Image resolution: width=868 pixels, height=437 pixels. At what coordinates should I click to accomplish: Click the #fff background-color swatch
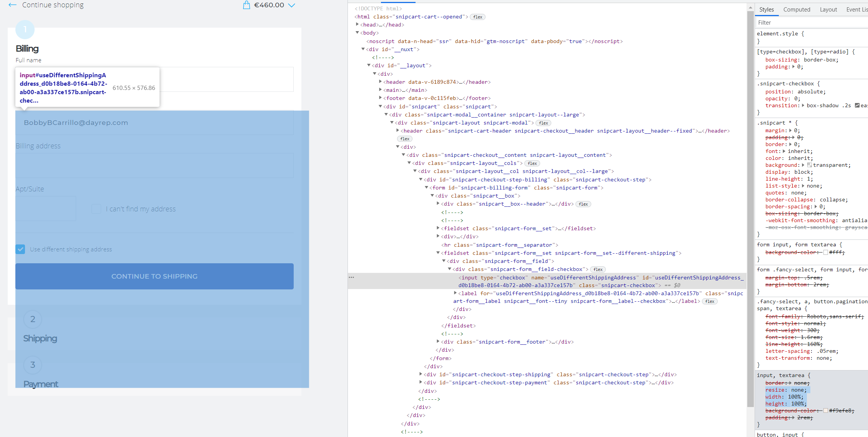[x=826, y=253]
